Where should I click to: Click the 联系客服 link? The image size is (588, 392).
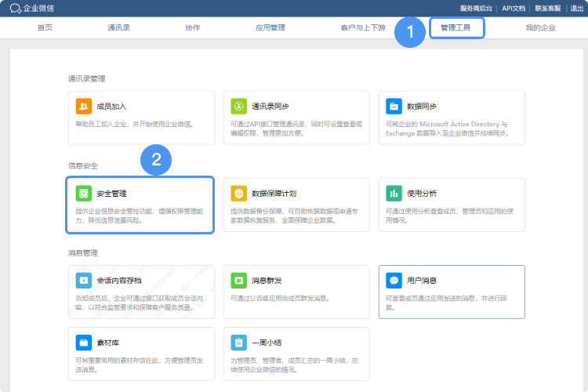[548, 9]
